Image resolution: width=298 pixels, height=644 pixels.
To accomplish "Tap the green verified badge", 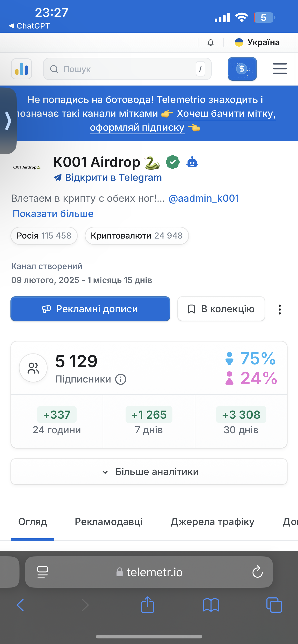I will tap(173, 162).
